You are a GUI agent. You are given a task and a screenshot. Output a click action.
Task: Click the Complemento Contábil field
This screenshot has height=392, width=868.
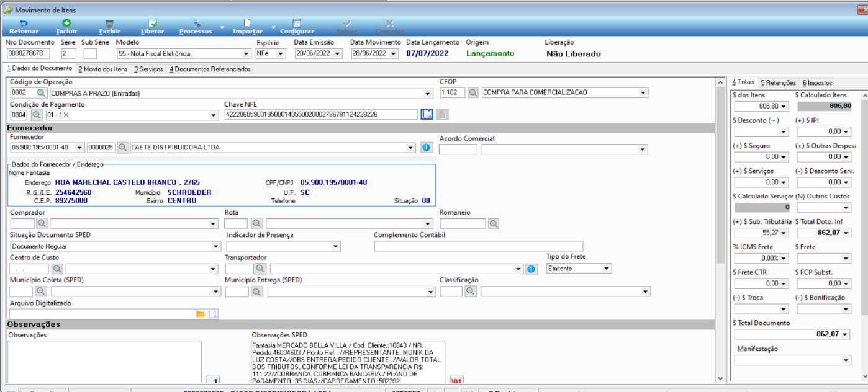click(478, 246)
